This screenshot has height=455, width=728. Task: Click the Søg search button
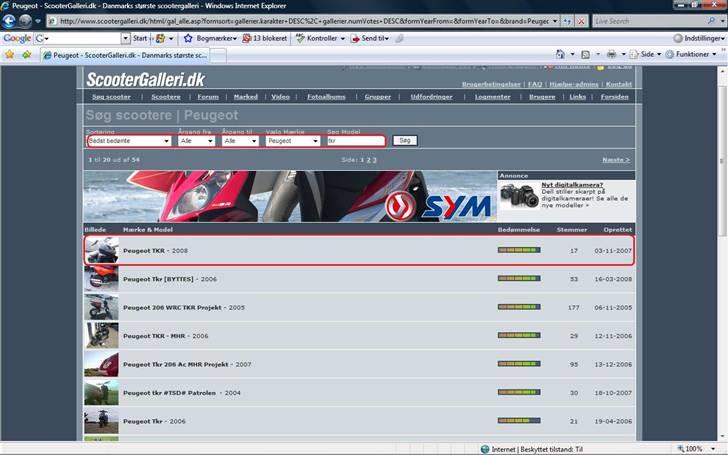click(x=405, y=140)
